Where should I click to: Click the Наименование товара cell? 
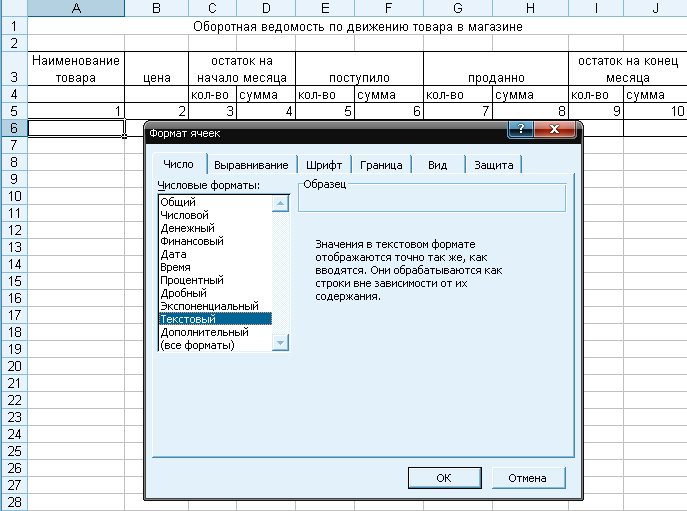[76, 68]
